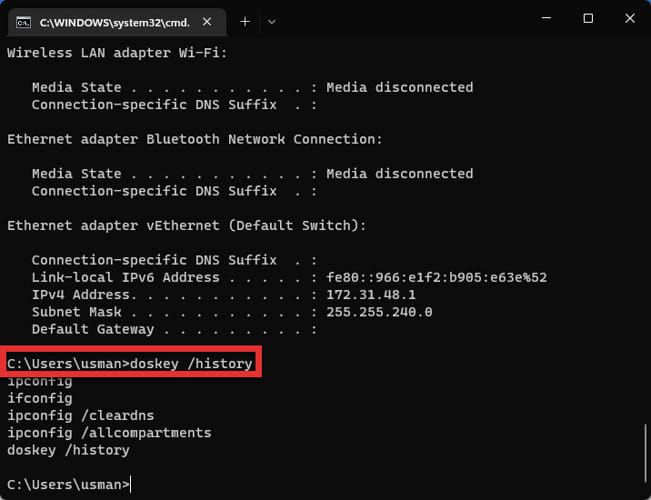Click the cmd icon in the tab

tap(23, 22)
